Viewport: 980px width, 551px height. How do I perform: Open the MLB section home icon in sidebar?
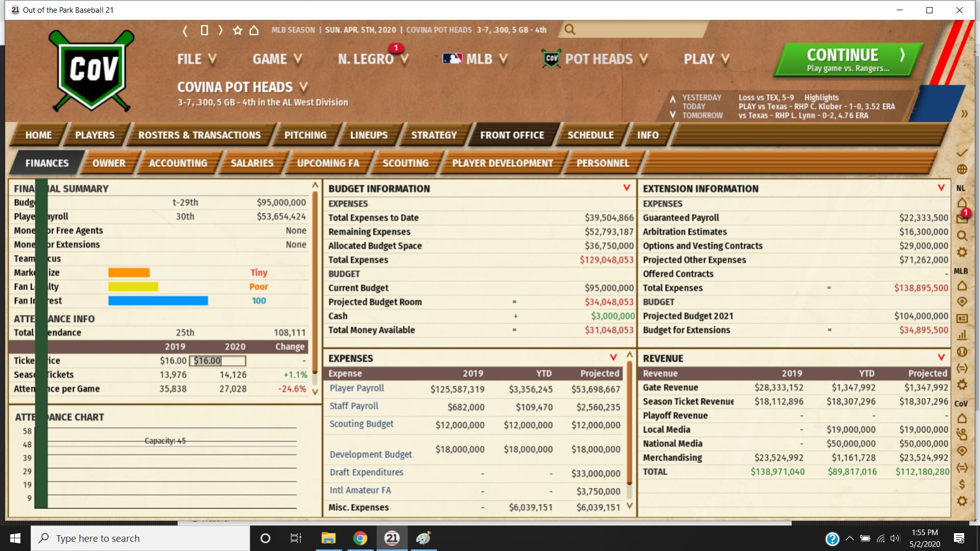click(x=962, y=285)
